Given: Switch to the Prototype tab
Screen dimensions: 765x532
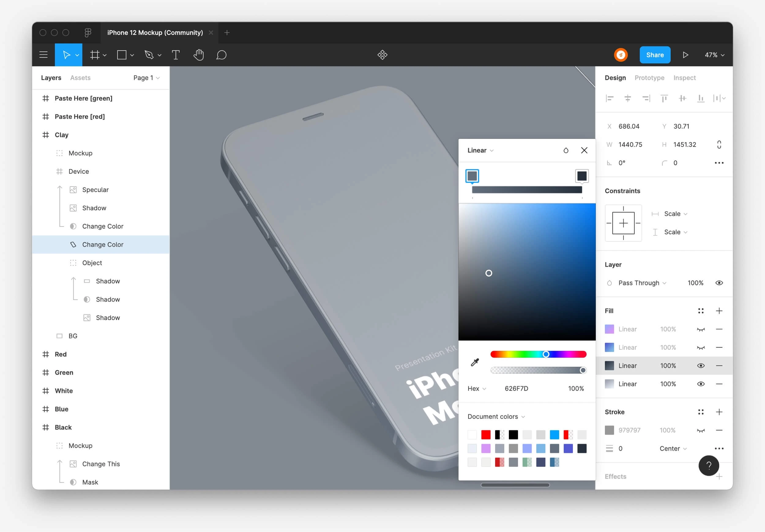Looking at the screenshot, I should [649, 78].
